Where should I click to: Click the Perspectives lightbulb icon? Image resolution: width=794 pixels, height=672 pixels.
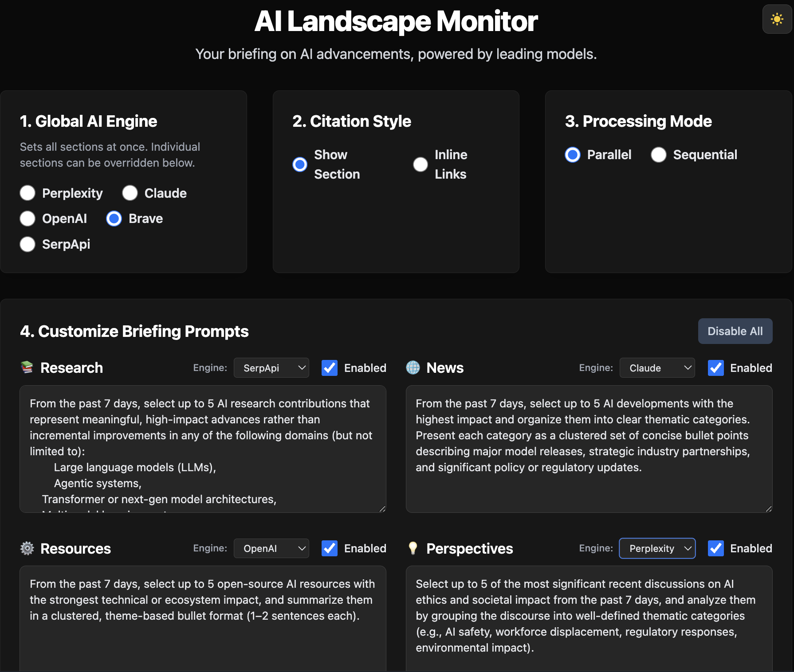413,548
